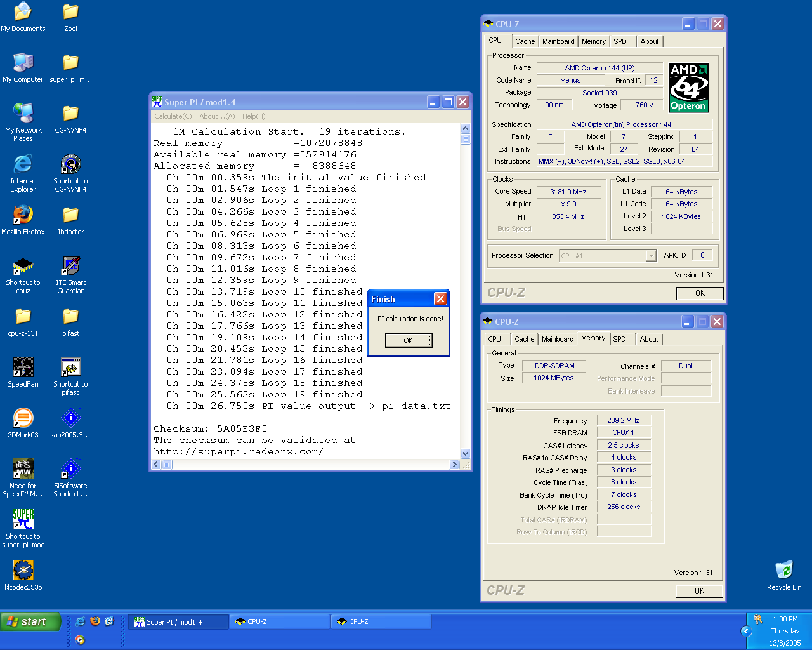Open Calculate(C) menu in Super PI

173,116
